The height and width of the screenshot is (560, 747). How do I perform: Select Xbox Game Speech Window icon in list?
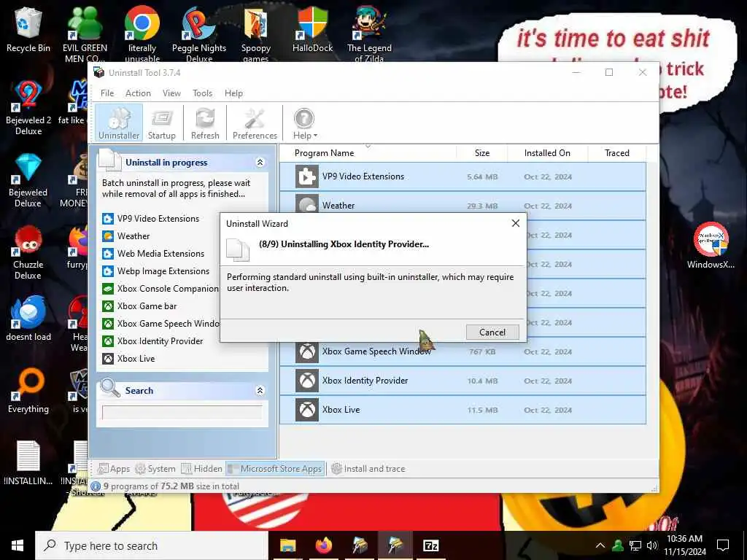pos(307,352)
